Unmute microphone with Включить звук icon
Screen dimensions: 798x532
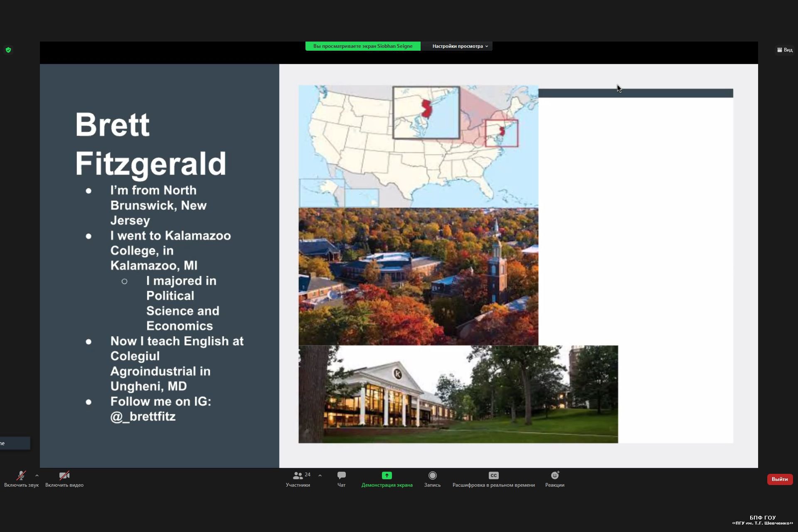tap(21, 479)
